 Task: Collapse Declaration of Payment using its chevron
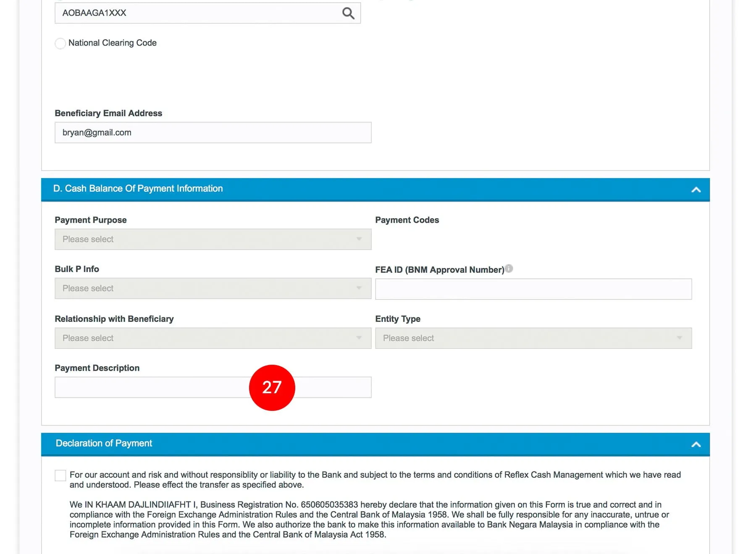(x=696, y=444)
